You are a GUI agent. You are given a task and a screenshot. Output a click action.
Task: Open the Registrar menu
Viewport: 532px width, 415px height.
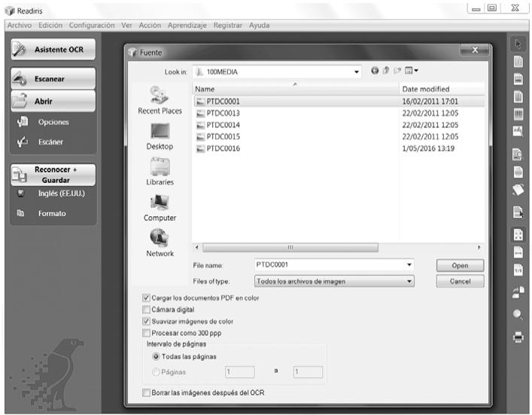point(228,26)
